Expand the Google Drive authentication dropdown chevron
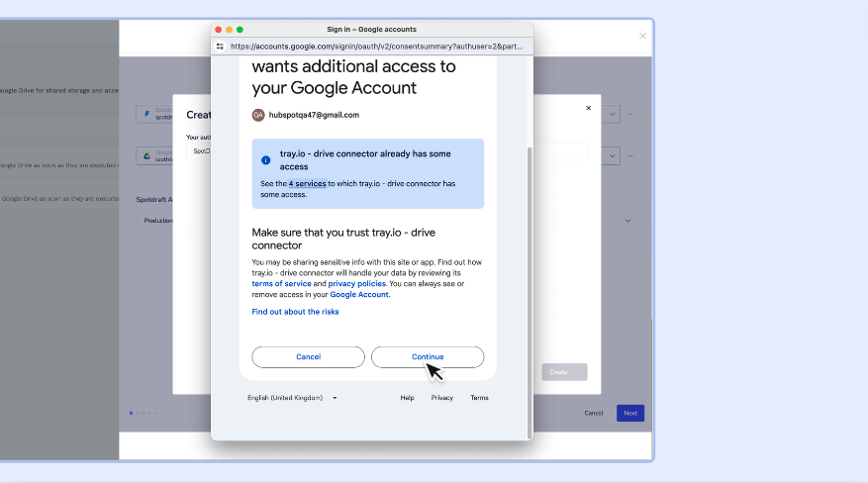 (612, 156)
